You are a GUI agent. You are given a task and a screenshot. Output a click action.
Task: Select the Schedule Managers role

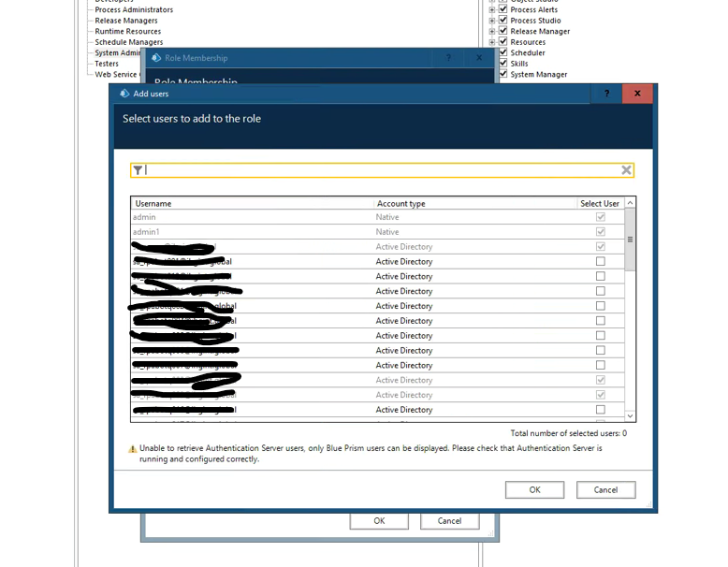128,42
